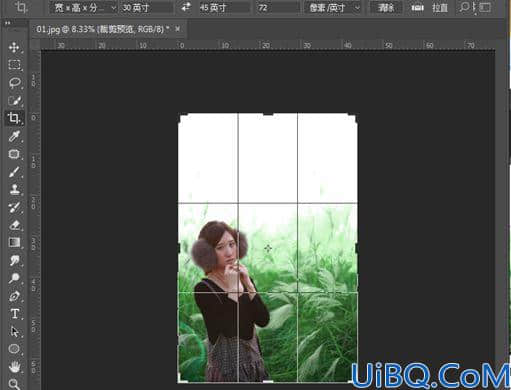This screenshot has height=390, width=511.
Task: Select the Patch healing tool
Action: (14, 154)
